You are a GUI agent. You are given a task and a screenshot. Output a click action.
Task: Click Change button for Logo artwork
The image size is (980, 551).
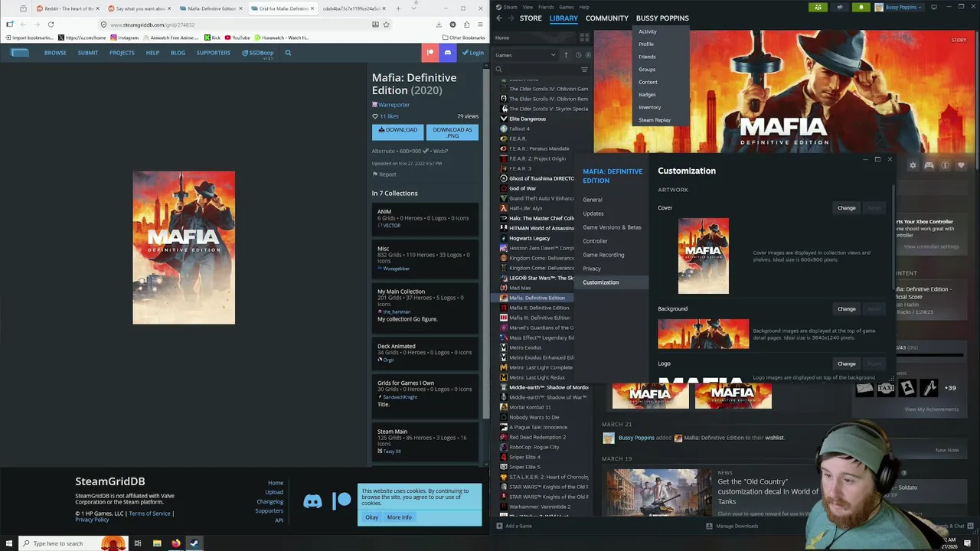tap(846, 364)
